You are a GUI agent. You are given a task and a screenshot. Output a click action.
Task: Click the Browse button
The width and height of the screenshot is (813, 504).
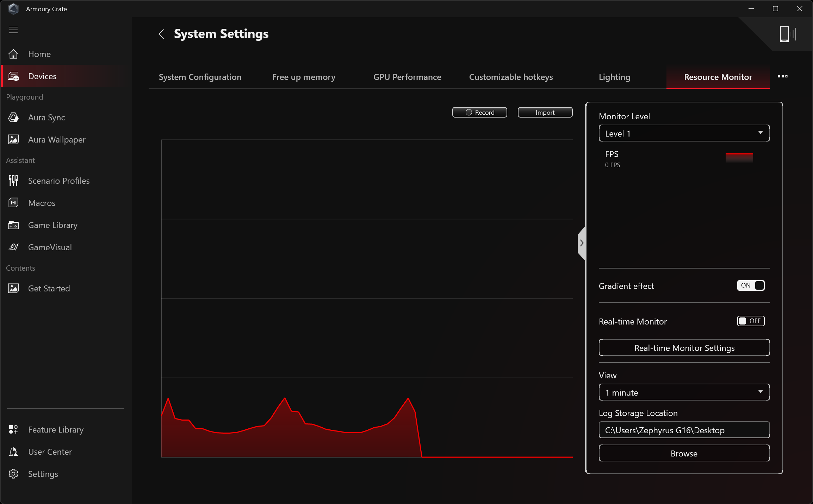(x=684, y=453)
